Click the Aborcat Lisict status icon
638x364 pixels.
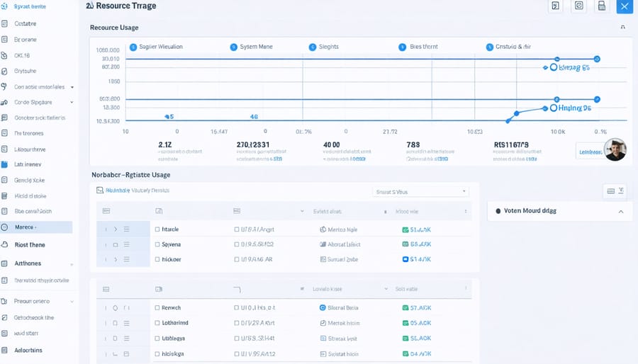click(323, 244)
